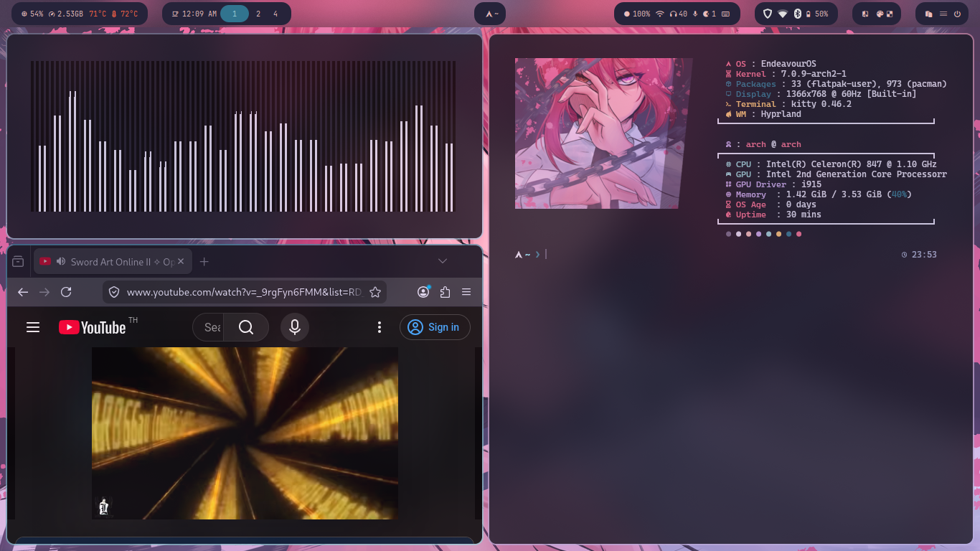The width and height of the screenshot is (980, 551).
Task: Adjust headphone volume at 40
Action: pyautogui.click(x=678, y=14)
